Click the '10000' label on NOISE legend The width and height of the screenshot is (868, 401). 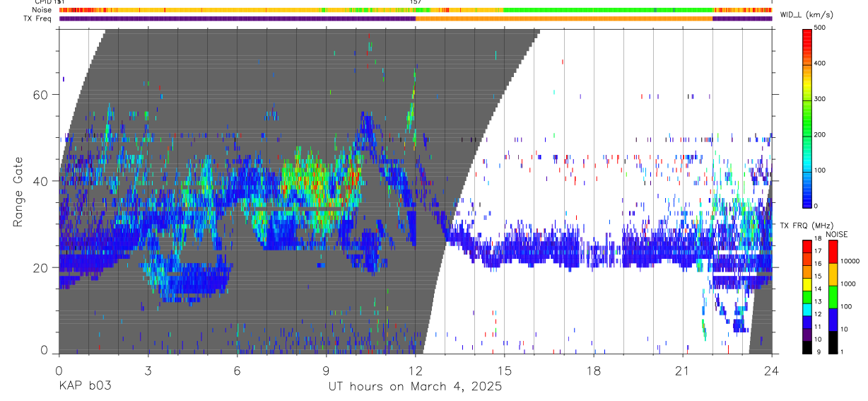click(850, 261)
